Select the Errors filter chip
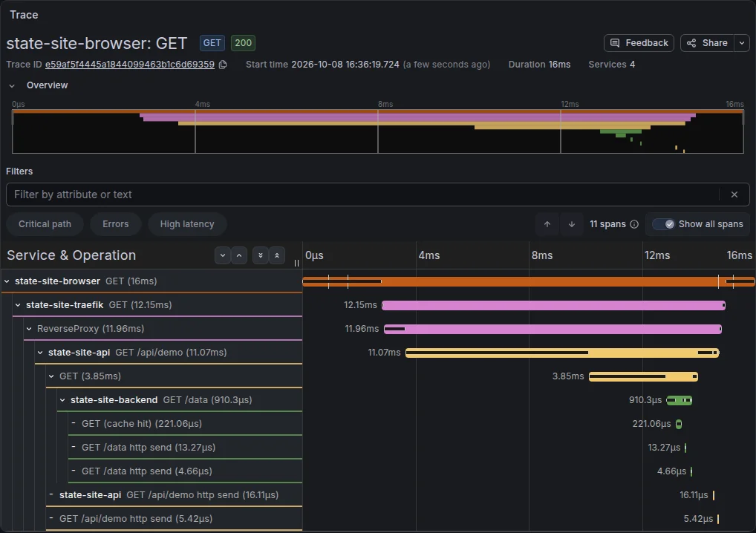The image size is (756, 533). [x=115, y=224]
